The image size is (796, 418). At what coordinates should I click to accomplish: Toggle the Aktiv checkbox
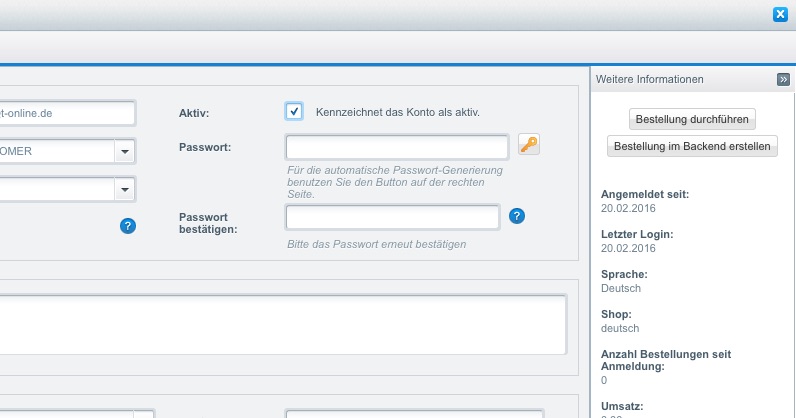294,111
